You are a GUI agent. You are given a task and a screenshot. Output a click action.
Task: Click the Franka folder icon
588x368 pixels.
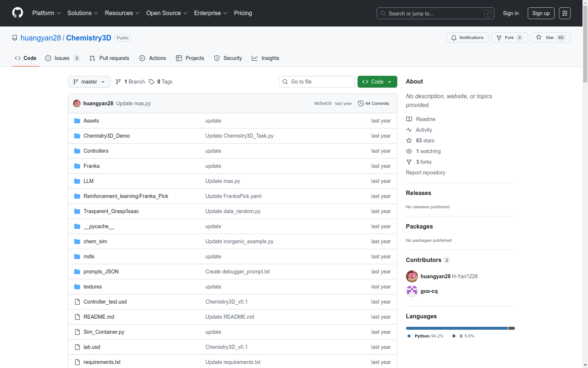pyautogui.click(x=77, y=166)
